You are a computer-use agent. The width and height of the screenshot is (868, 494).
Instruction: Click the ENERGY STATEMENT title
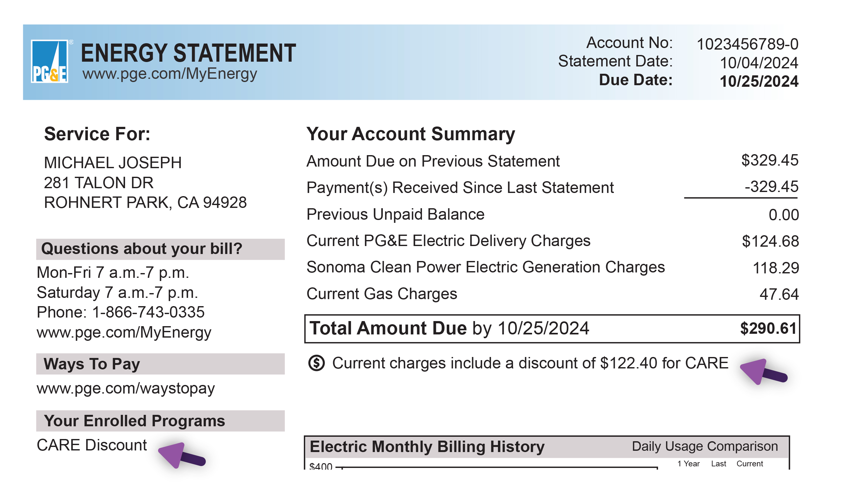188,53
